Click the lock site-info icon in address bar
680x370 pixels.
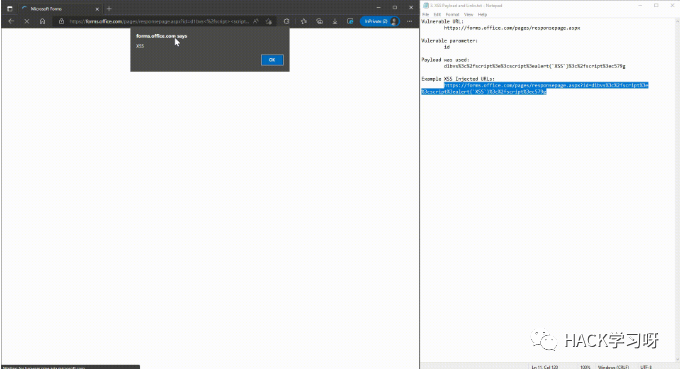(61, 21)
